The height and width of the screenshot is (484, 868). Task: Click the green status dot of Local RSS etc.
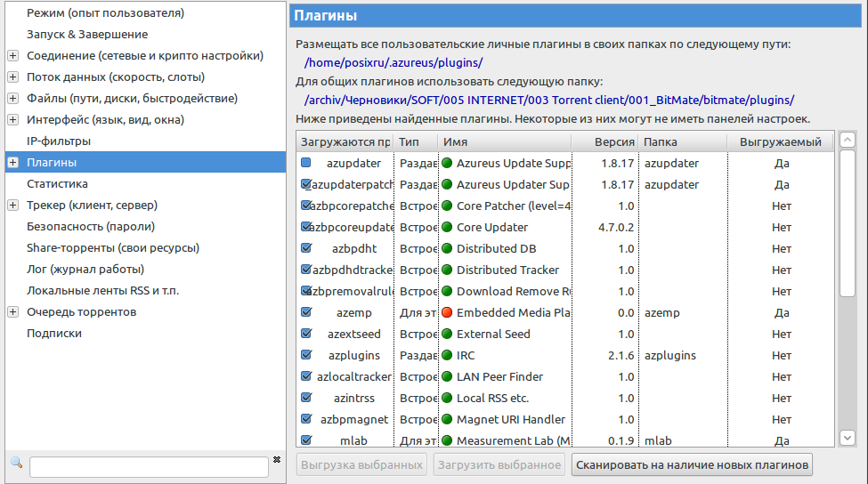point(447,399)
